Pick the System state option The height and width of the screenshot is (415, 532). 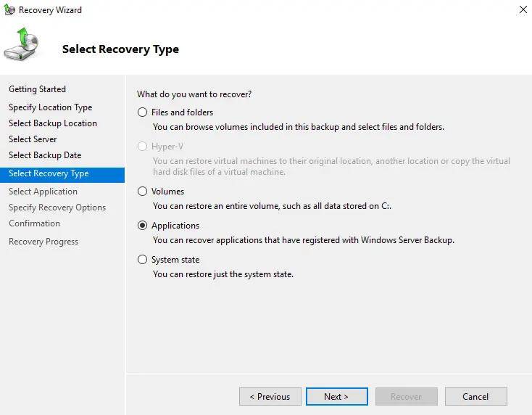(143, 260)
